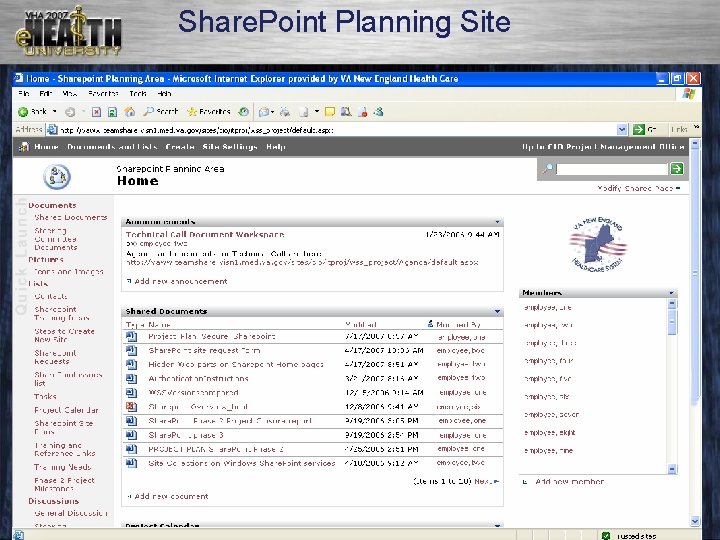Open the File menu

point(24,94)
